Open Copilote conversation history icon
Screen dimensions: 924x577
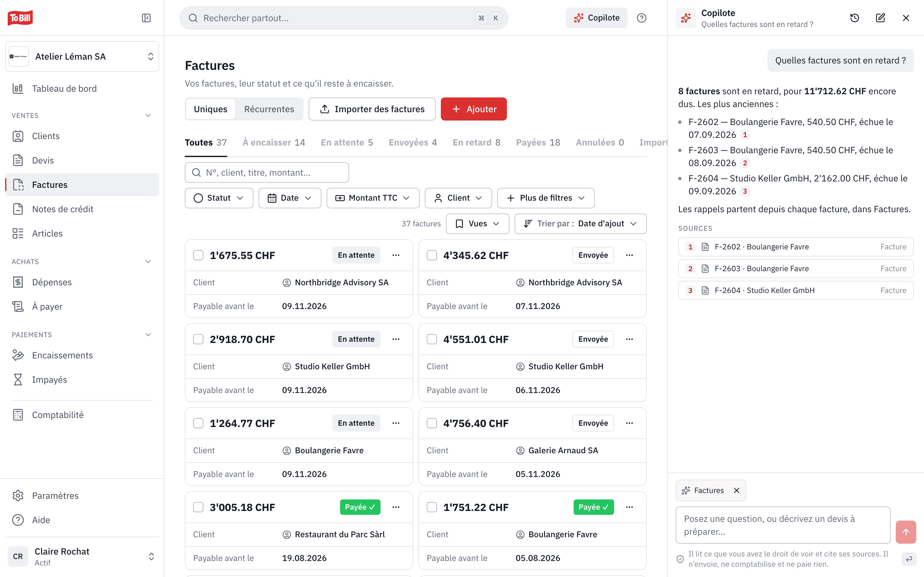point(854,18)
